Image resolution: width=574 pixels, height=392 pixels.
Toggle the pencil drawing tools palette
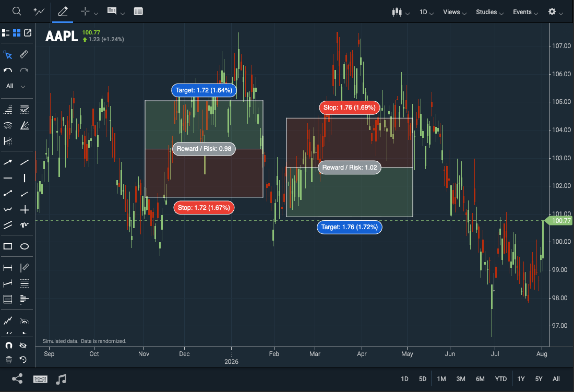63,11
